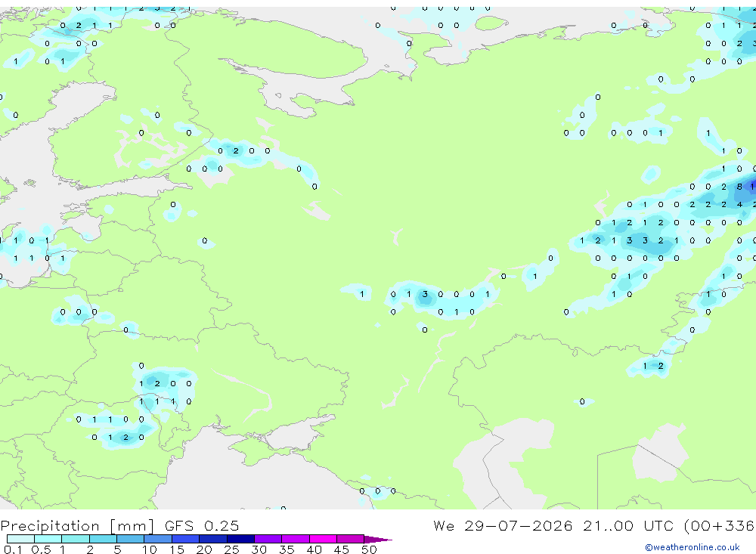Click the '30' legend scale label

click(259, 549)
